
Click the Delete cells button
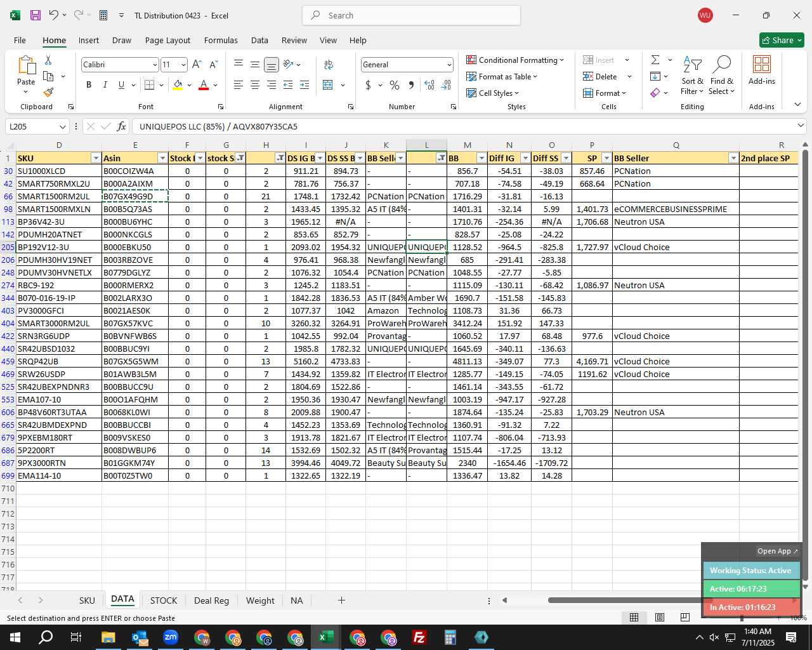600,76
